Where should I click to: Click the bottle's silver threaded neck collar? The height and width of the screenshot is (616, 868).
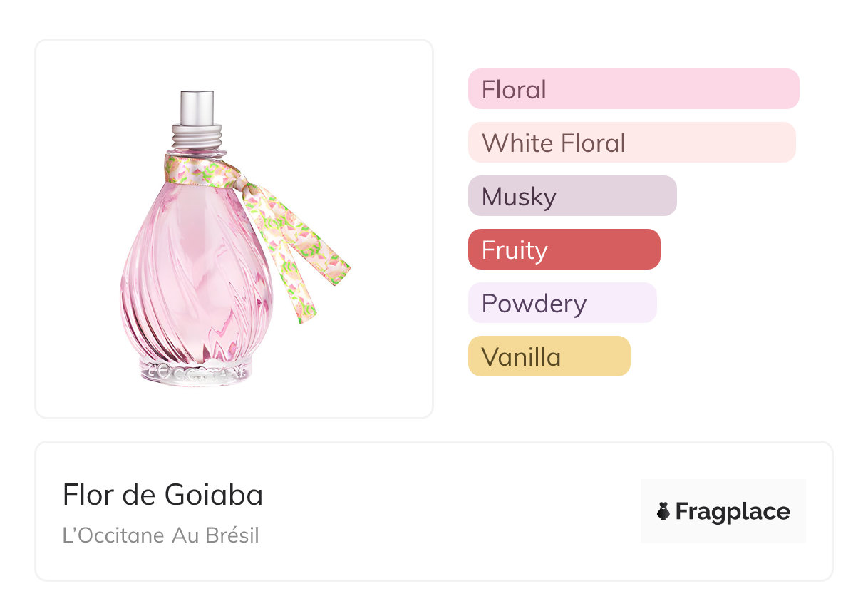(x=197, y=138)
